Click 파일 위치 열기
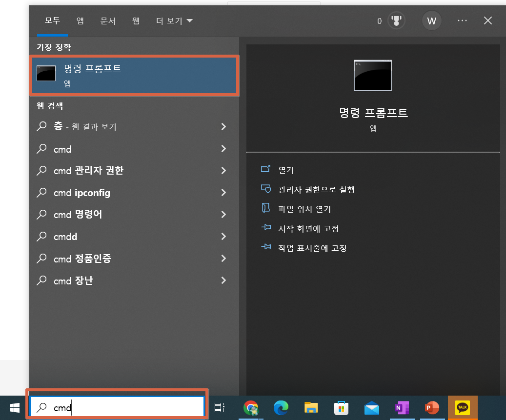Image resolution: width=506 pixels, height=420 pixels. [304, 209]
